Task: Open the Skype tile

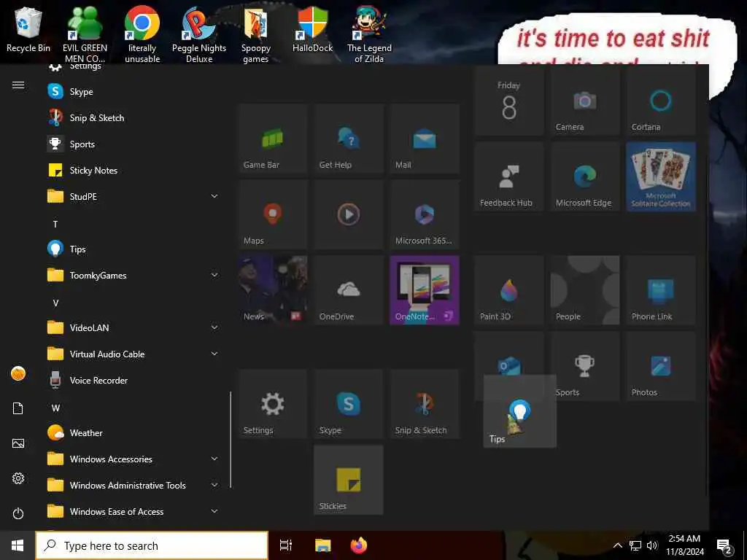Action: [349, 404]
